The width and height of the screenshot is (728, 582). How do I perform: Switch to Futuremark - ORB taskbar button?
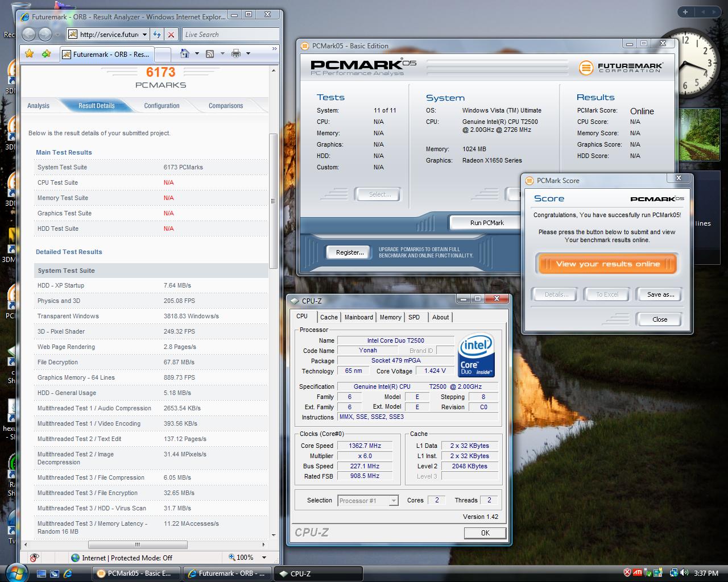click(227, 573)
